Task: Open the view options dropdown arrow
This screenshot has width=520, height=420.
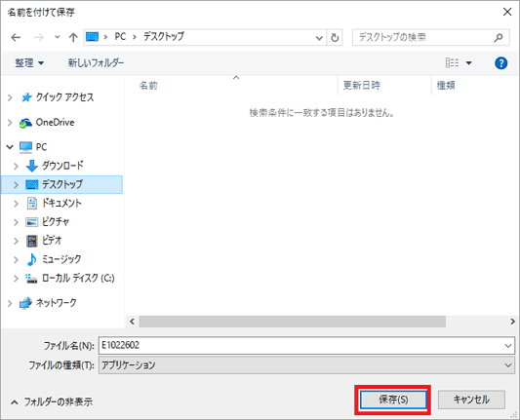Action: [469, 63]
